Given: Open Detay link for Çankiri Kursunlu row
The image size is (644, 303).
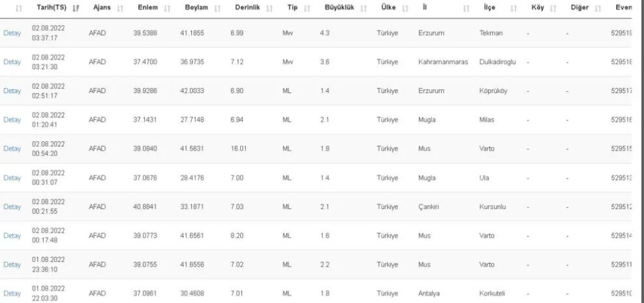Looking at the screenshot, I should click(x=12, y=207).
